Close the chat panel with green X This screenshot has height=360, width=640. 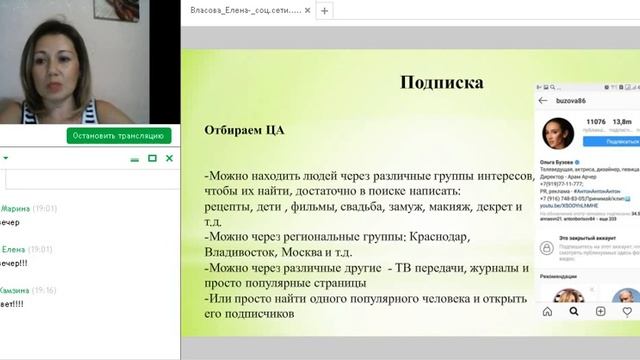(x=169, y=158)
